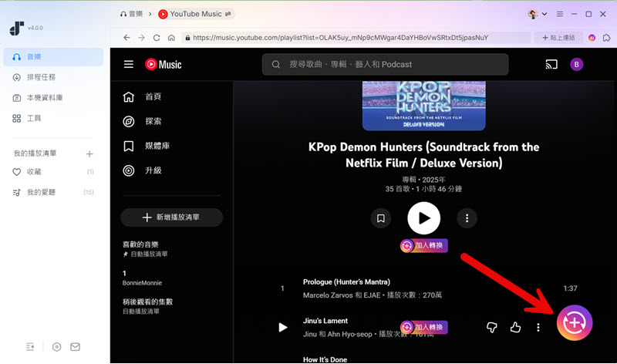
Task: Like Jinu's Lament track
Action: pyautogui.click(x=515, y=328)
